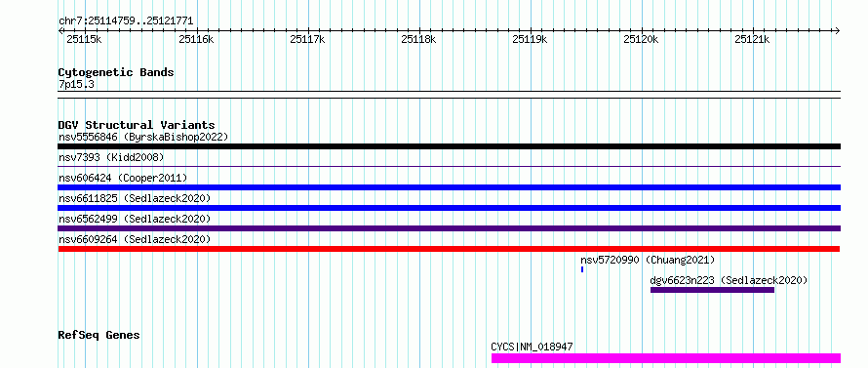Click the DGV Structural Variants track title
The height and width of the screenshot is (368, 868).
point(137,125)
